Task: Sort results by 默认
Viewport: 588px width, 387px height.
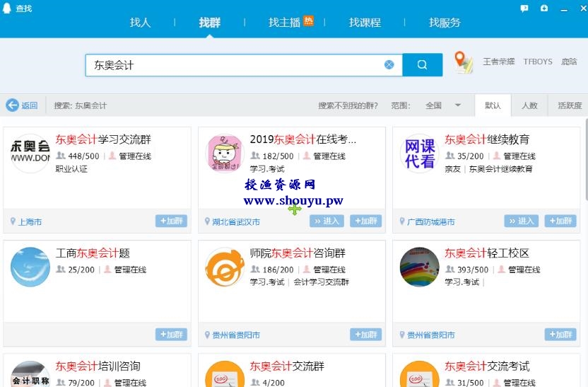Action: tap(493, 105)
